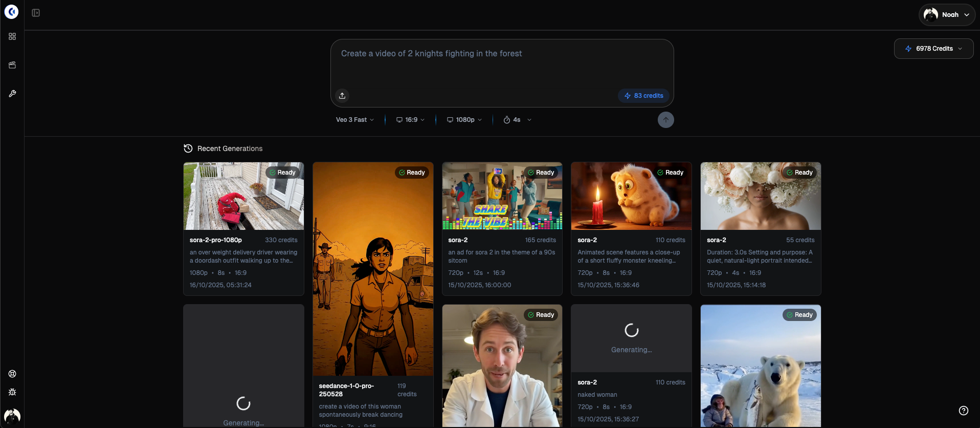Screen dimensions: 980x428
Task: Submit the prompt with the arrow button
Action: [x=665, y=120]
